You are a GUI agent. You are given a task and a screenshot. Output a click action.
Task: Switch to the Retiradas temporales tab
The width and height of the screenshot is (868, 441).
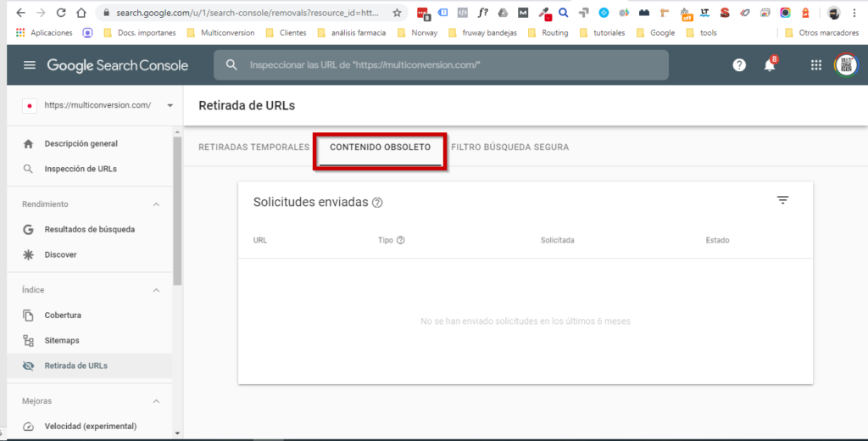click(x=253, y=148)
